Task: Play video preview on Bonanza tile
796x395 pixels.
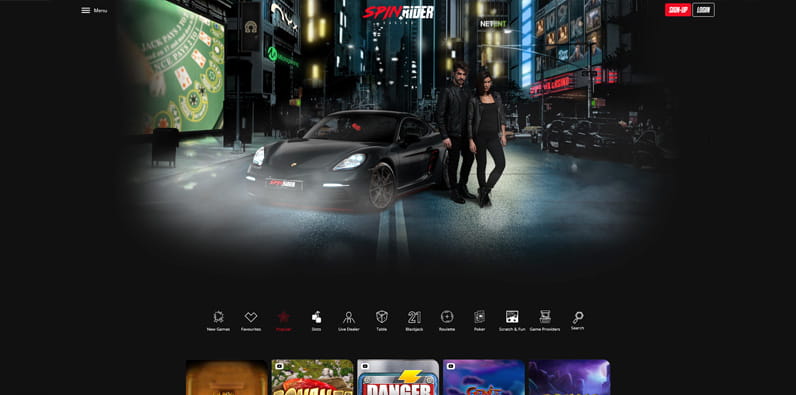Action: pyautogui.click(x=279, y=366)
